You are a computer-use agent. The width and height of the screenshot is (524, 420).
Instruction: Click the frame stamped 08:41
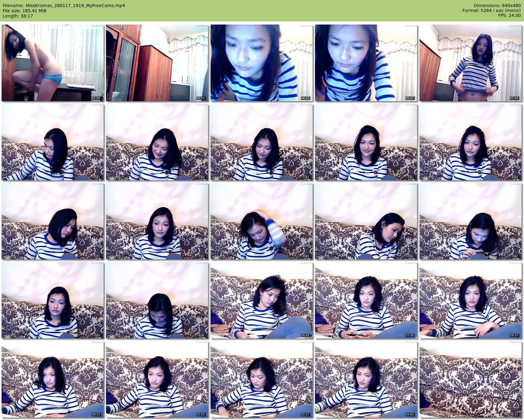pyautogui.click(x=53, y=142)
